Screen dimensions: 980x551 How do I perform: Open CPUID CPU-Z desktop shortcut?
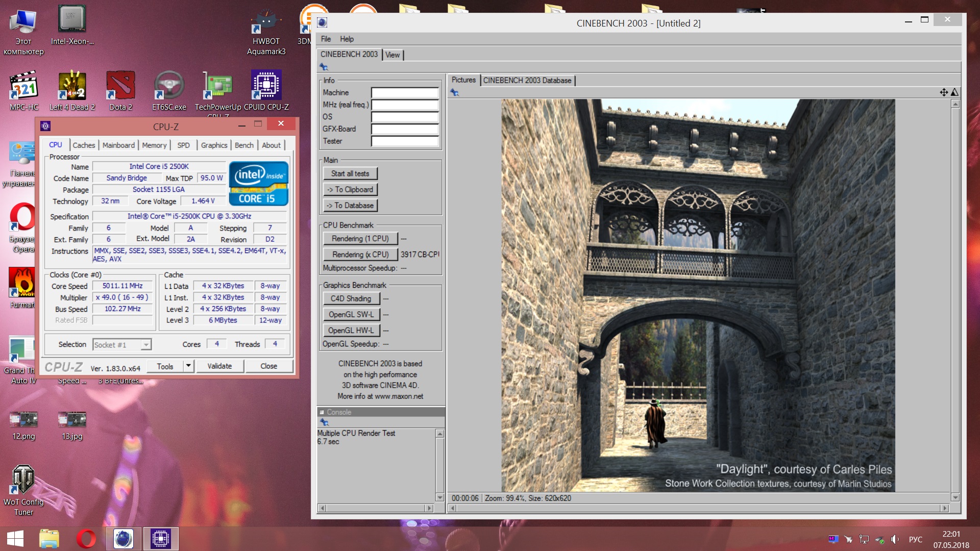[x=266, y=91]
